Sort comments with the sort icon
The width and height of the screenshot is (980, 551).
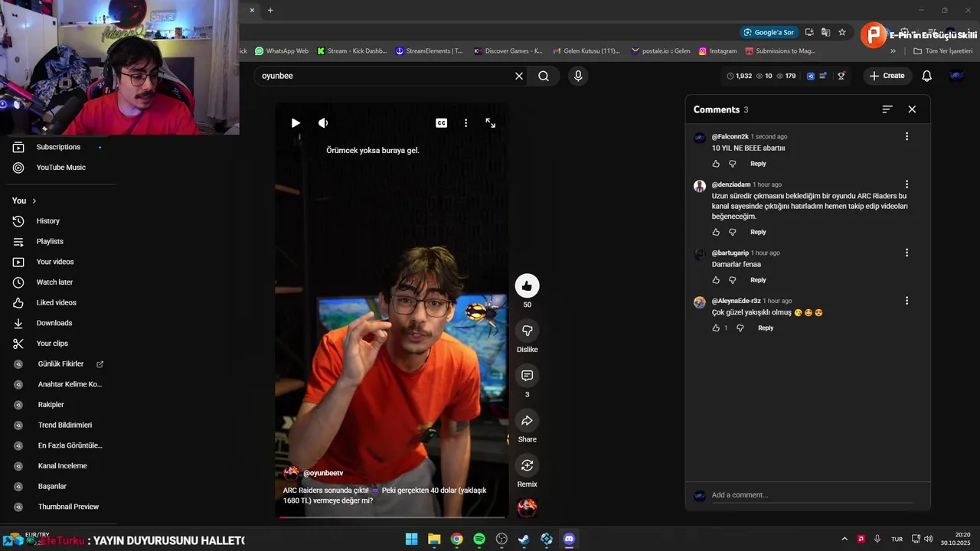887,109
